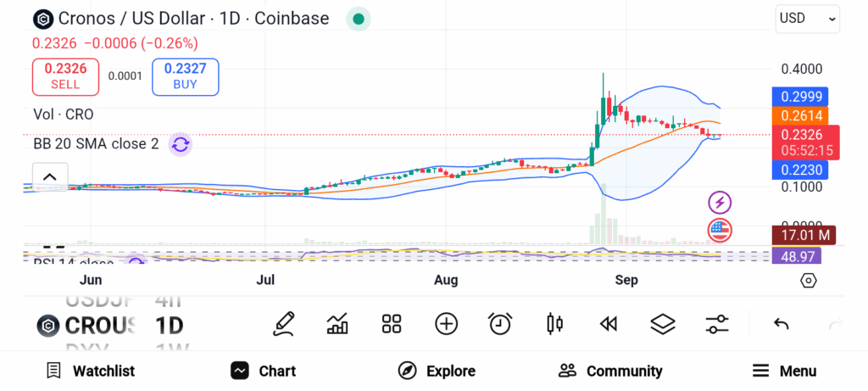Open the USD currency dropdown
Viewport: 868px width, 391px height.
tap(807, 19)
